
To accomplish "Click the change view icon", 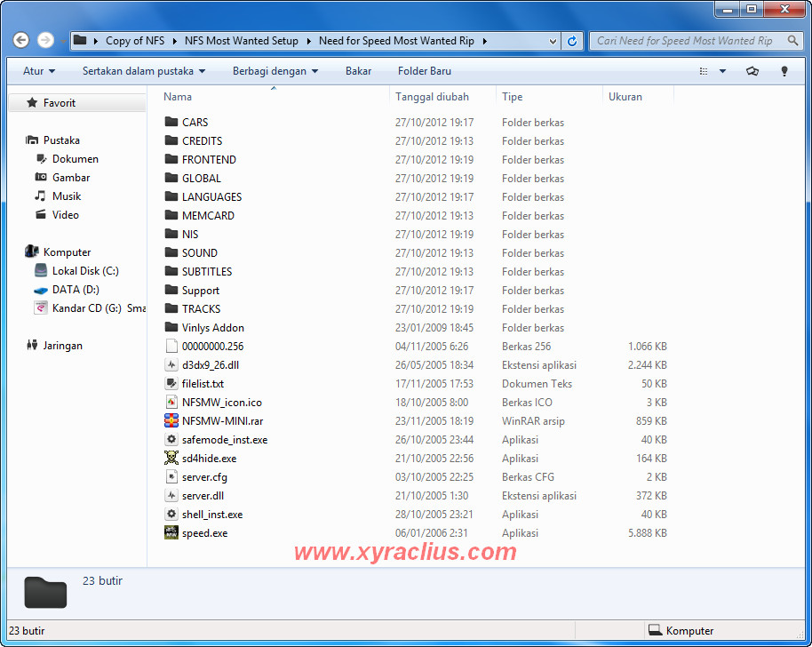I will point(704,71).
